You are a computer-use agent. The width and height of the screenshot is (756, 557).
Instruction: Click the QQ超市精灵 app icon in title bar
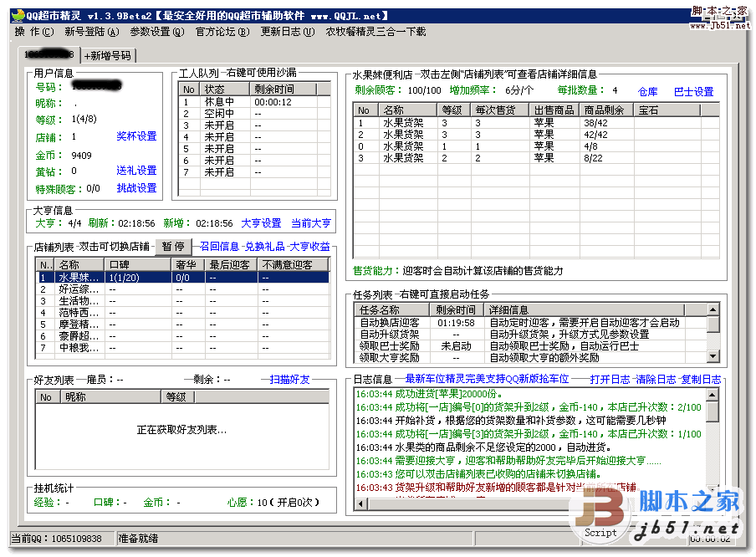pyautogui.click(x=18, y=15)
